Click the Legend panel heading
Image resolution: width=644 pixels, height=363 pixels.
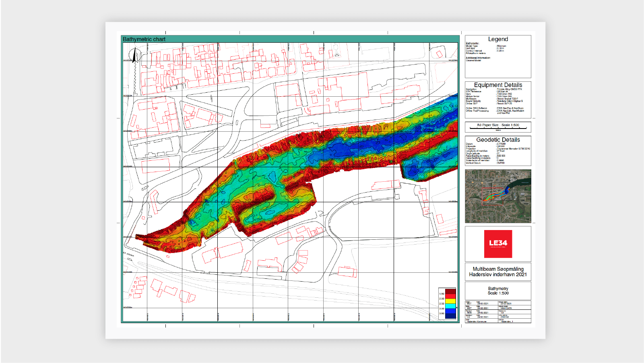click(x=498, y=39)
